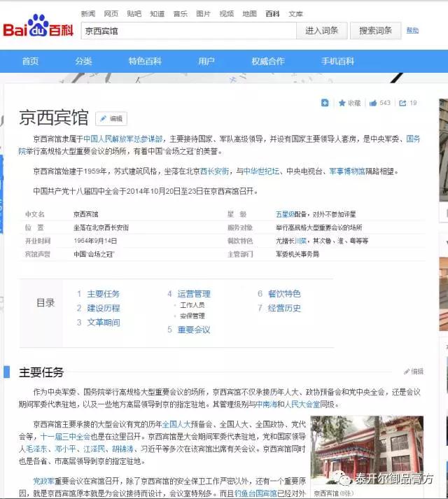Open the 中国人民解放军总参谋部 link
Viewport: 448px width, 499px height.
tap(123, 139)
